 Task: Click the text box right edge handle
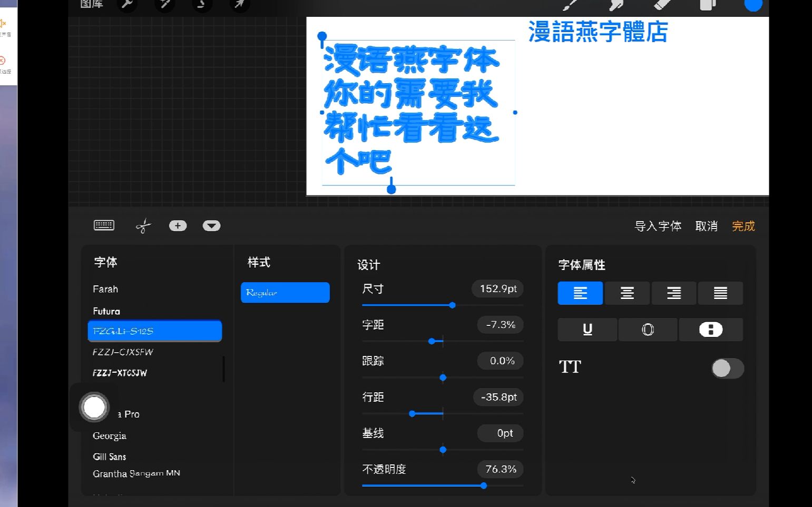coord(515,112)
